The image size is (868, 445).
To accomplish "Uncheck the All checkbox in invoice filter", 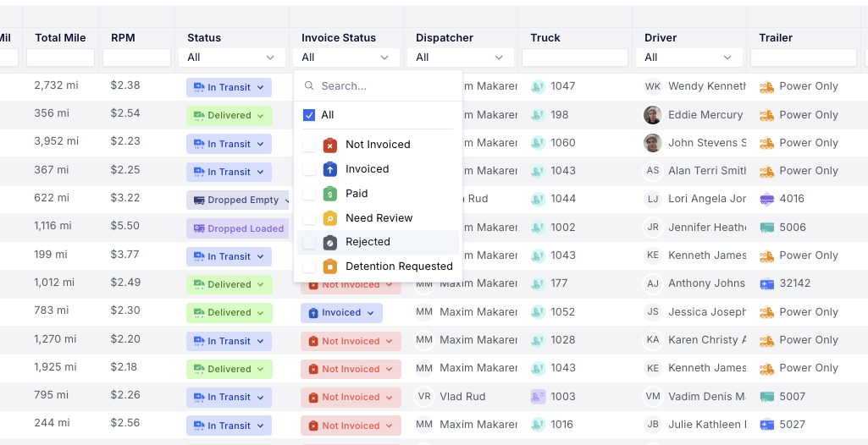I will [309, 115].
